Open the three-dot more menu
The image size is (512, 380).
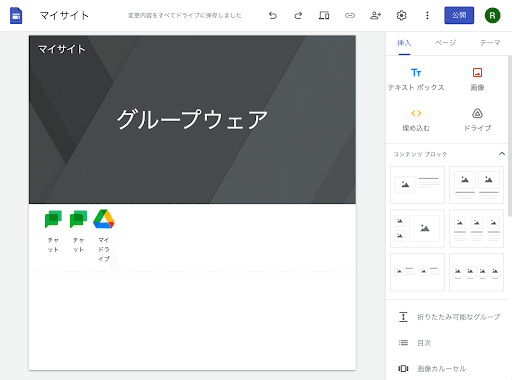[427, 15]
